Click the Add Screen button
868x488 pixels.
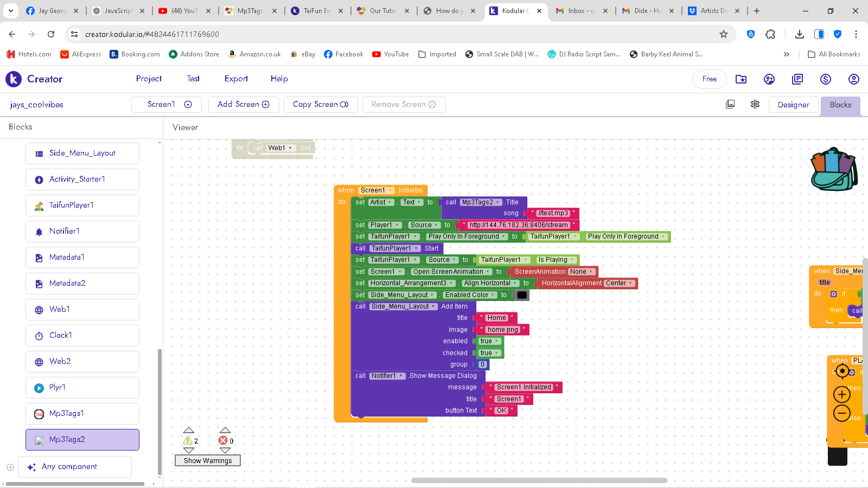pos(243,104)
